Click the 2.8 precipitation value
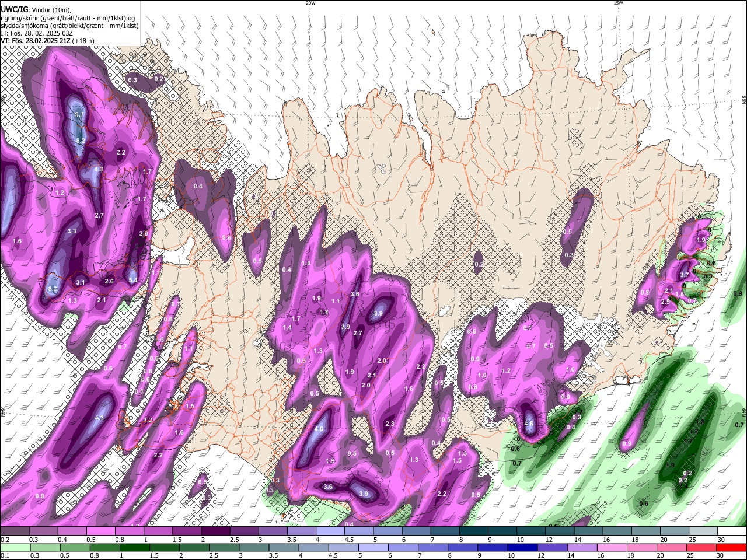Screen dimensions: 747x560 tap(144, 233)
